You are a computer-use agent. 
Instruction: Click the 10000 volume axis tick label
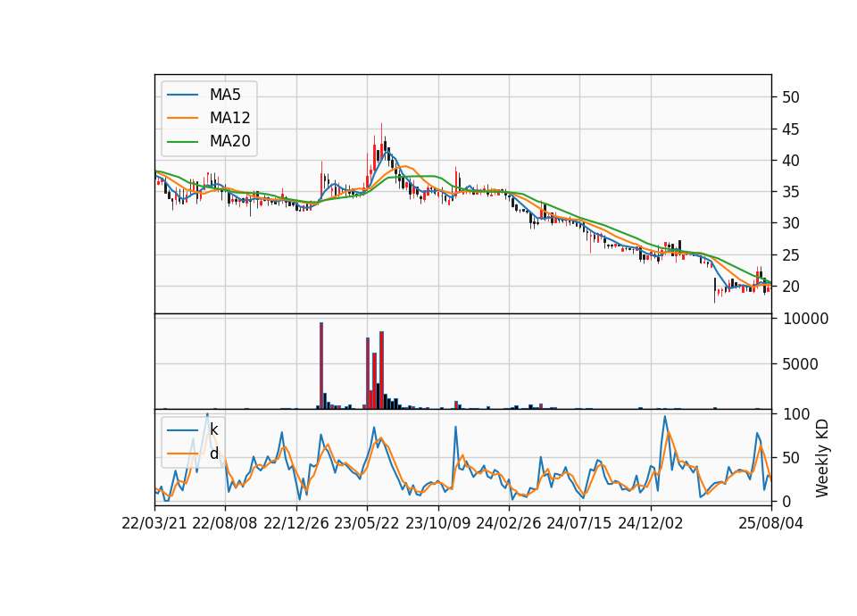(805, 319)
